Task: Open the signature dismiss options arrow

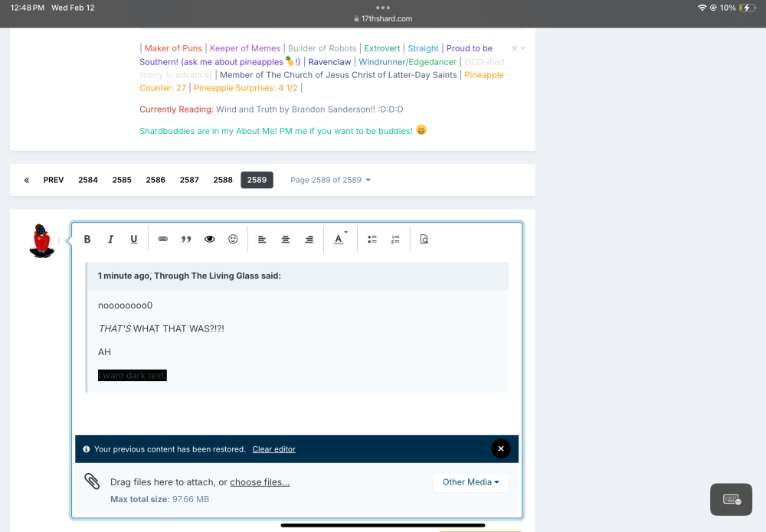Action: click(x=522, y=48)
